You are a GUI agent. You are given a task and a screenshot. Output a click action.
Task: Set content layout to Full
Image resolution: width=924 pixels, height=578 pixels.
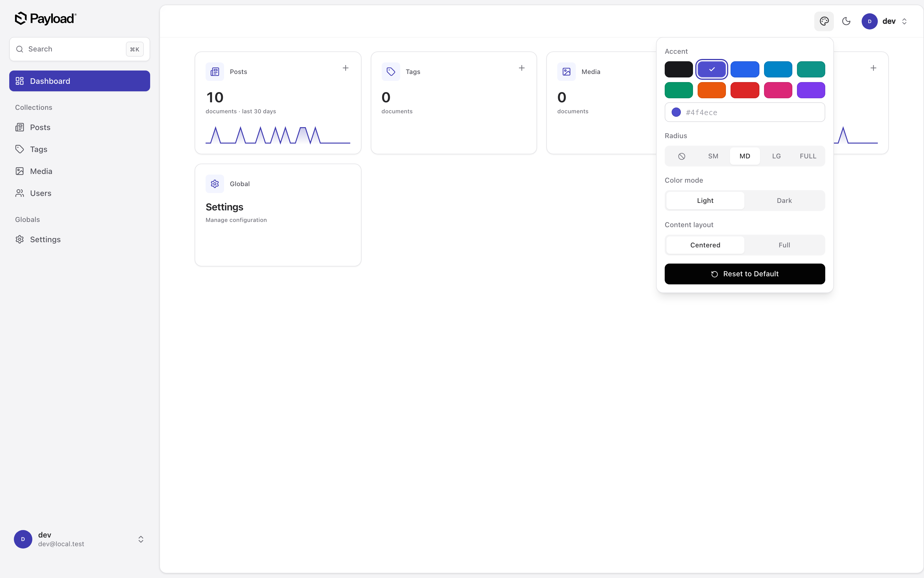(784, 245)
